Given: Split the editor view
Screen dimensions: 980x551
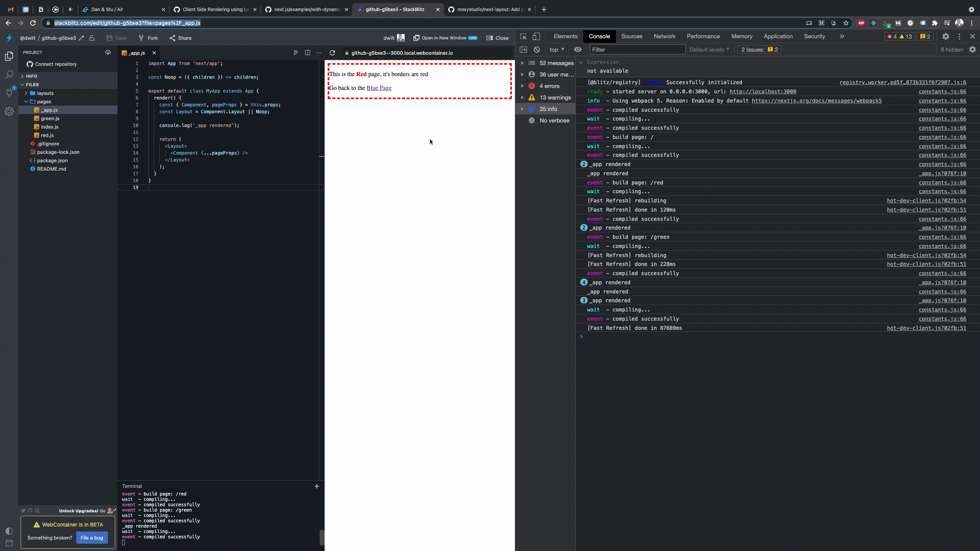Looking at the screenshot, I should point(307,53).
